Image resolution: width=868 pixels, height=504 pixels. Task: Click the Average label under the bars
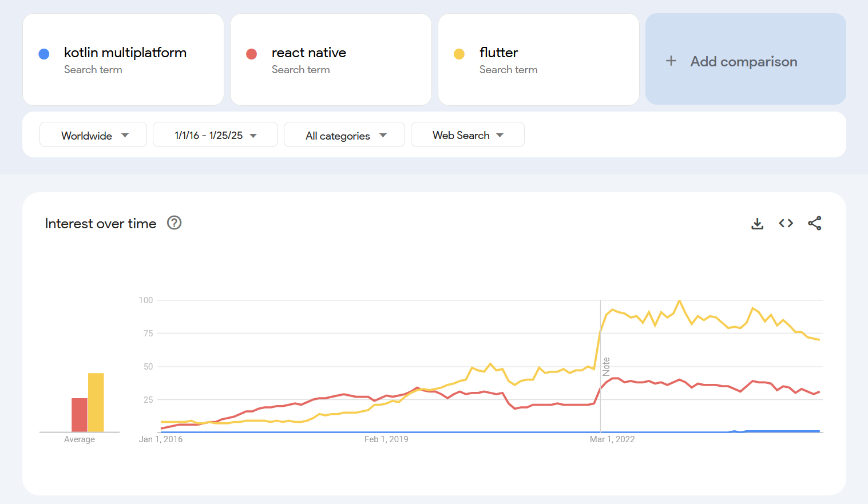point(80,439)
